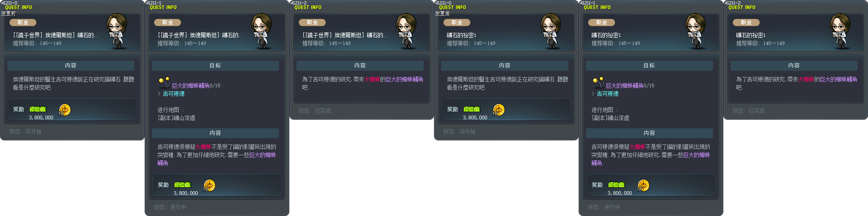Click spider antenna item icon in first 41211-1 panel
This screenshot has width=868, height=216.
[164, 82]
